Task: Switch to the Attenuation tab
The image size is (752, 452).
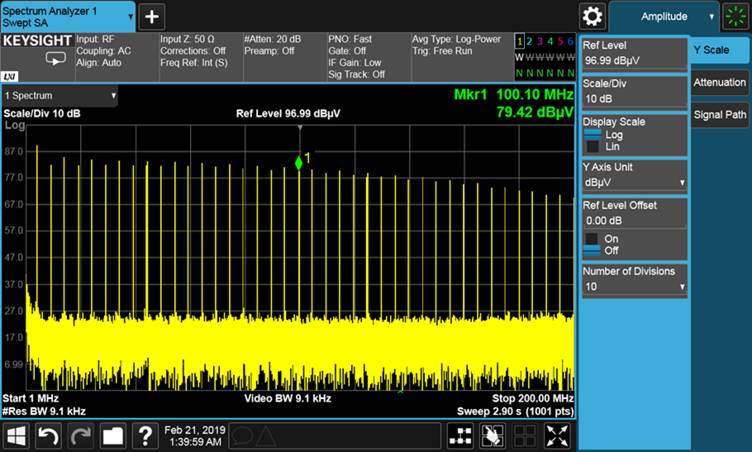Action: tap(719, 82)
